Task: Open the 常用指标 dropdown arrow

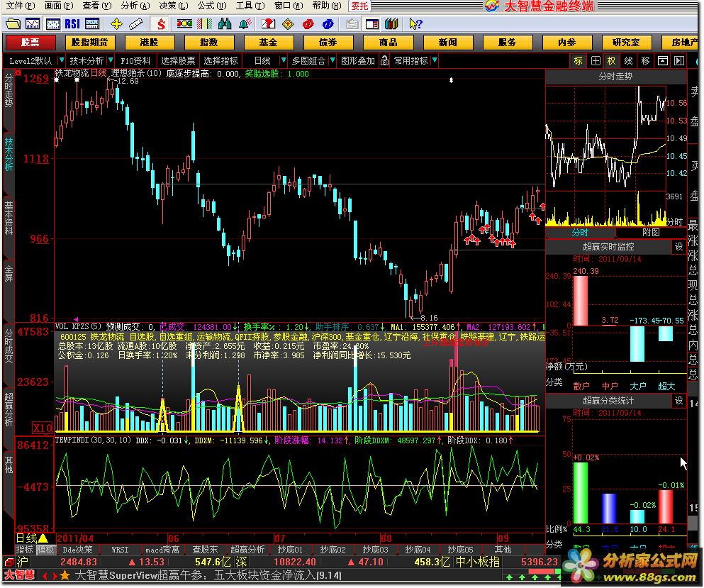Action: (435, 60)
